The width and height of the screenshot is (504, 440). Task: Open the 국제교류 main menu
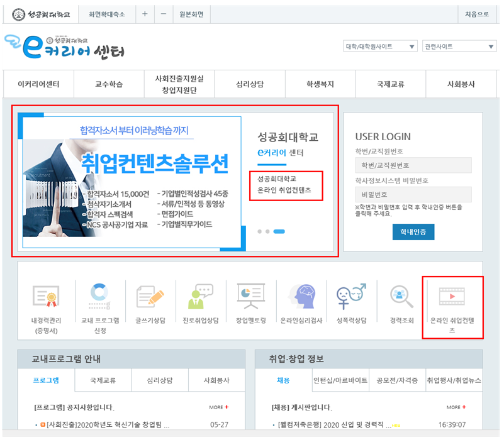[x=391, y=84]
